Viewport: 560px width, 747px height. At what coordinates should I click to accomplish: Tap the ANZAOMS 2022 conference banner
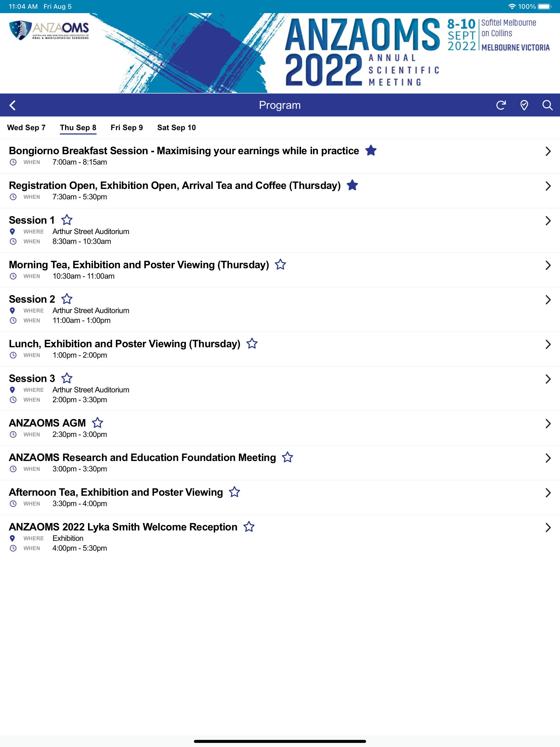coord(280,53)
